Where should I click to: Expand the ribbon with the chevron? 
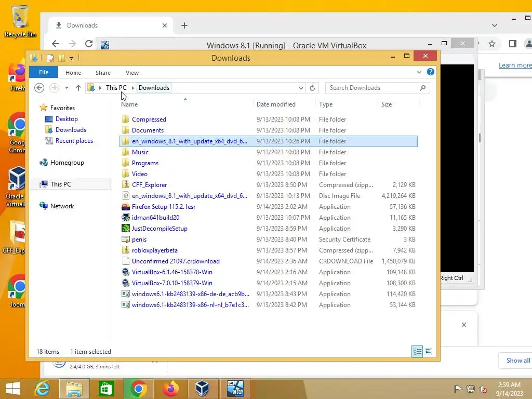tap(419, 72)
